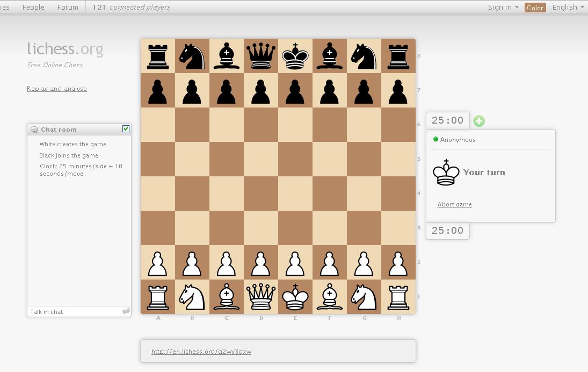Screen dimensions: 588x372
Task: Select the white queen on d1
Action: pyautogui.click(x=261, y=297)
